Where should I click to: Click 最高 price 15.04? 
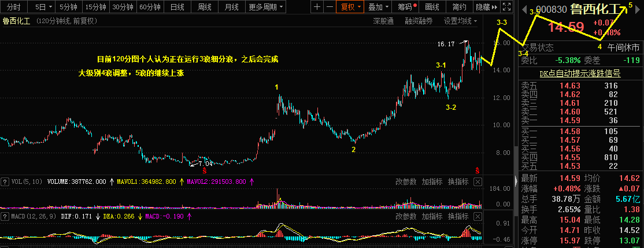coord(569,220)
